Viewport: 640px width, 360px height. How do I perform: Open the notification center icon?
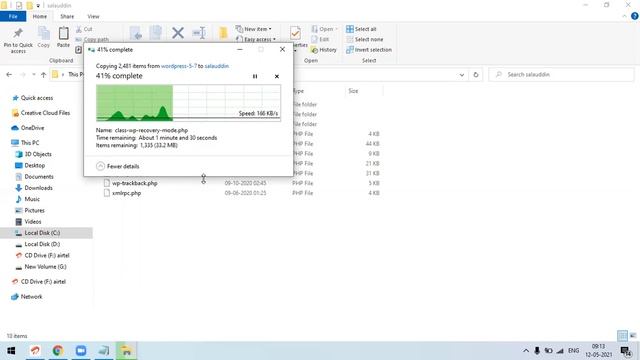(x=626, y=351)
